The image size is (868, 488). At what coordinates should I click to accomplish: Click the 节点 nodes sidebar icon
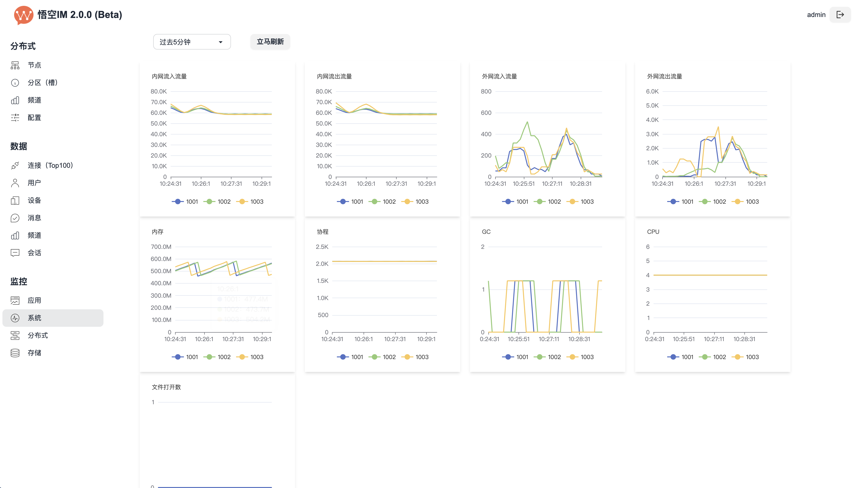click(x=15, y=65)
